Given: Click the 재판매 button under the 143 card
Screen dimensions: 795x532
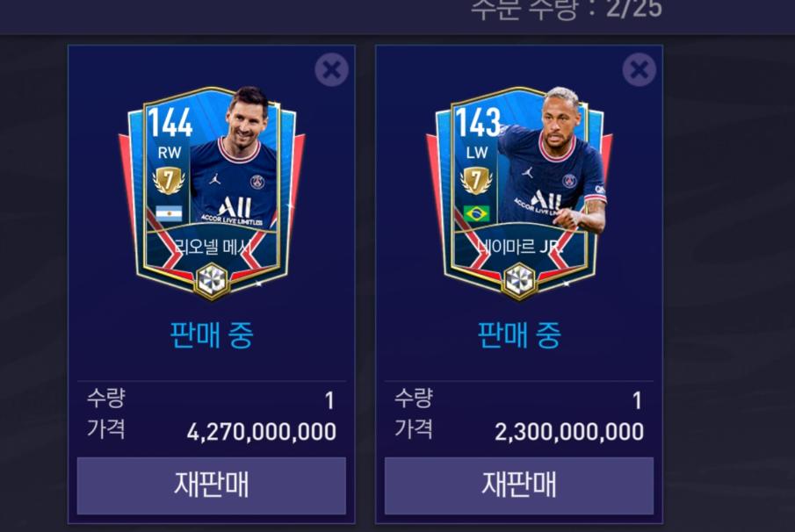Looking at the screenshot, I should pyautogui.click(x=519, y=485).
